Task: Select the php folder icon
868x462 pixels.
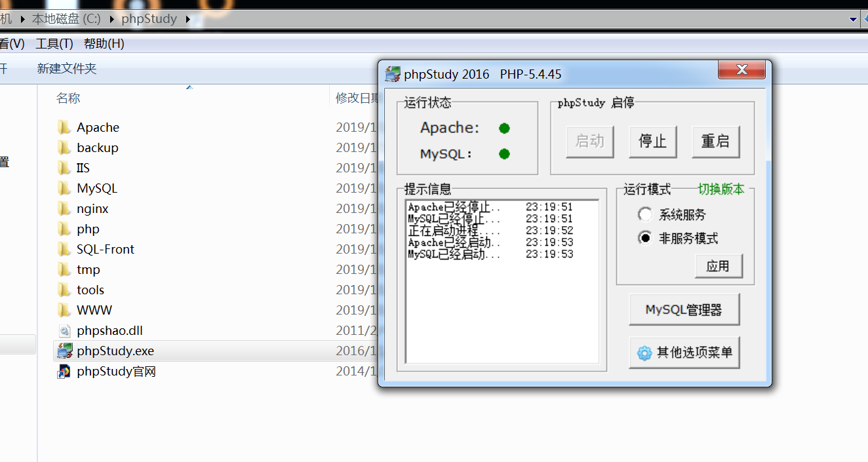Action: pos(64,229)
